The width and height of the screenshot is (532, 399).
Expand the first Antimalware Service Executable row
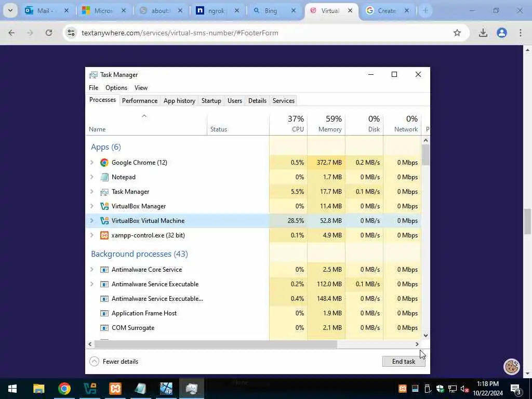(x=91, y=284)
